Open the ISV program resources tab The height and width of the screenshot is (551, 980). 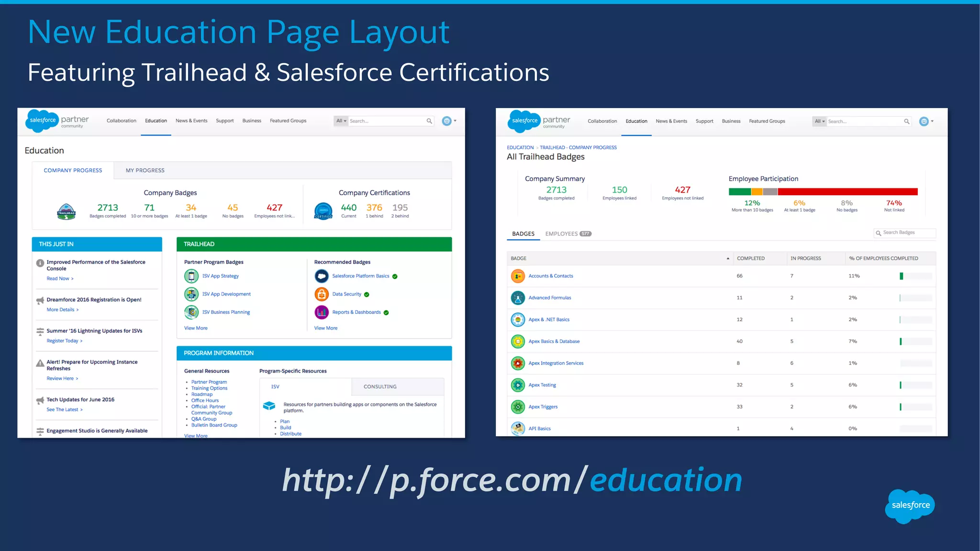pyautogui.click(x=305, y=386)
